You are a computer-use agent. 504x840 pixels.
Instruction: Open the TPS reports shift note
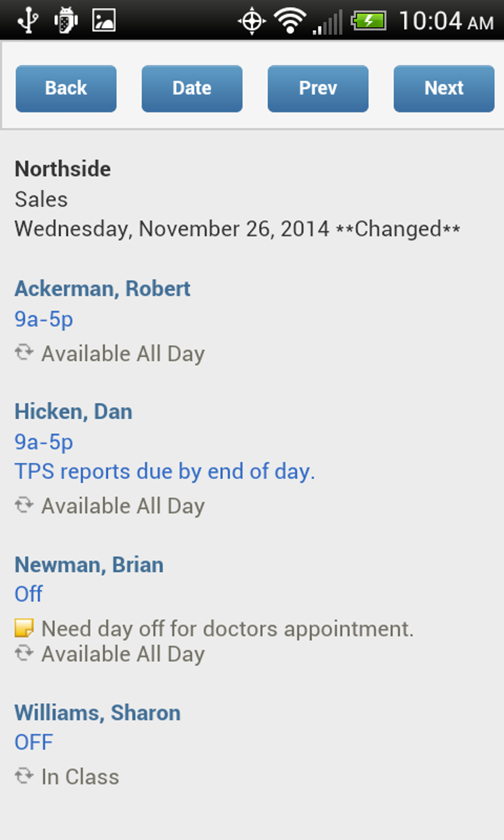165,471
